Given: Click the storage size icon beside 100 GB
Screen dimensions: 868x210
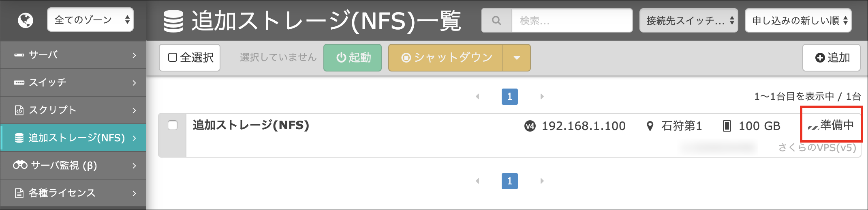Looking at the screenshot, I should pyautogui.click(x=727, y=126).
